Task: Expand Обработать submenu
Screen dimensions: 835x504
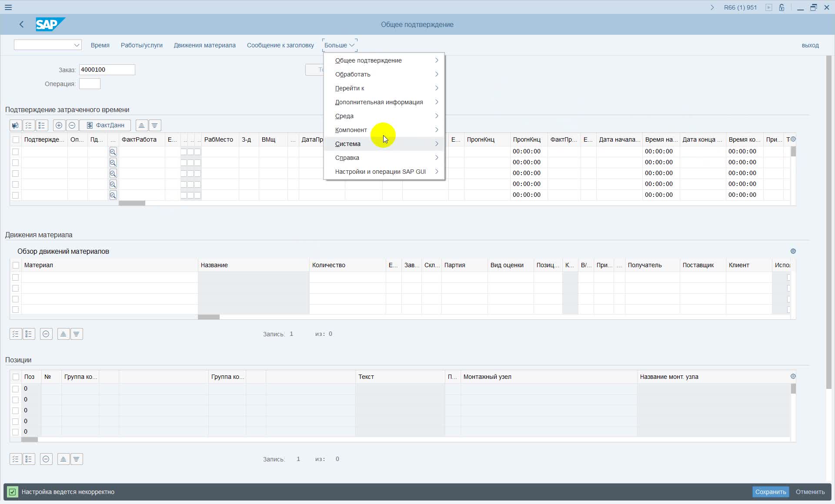Action: (384, 74)
